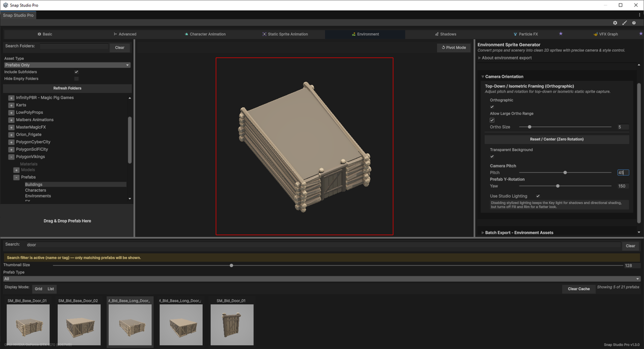This screenshot has width=644, height=349.
Task: Click the star icon beside VFX Graph
Action: [640, 34]
